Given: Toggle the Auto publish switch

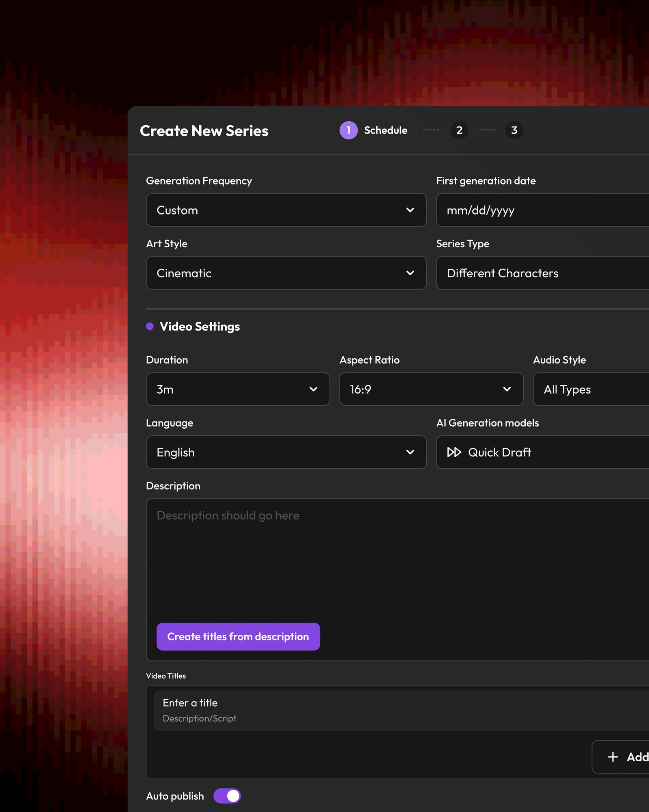Looking at the screenshot, I should pos(227,796).
